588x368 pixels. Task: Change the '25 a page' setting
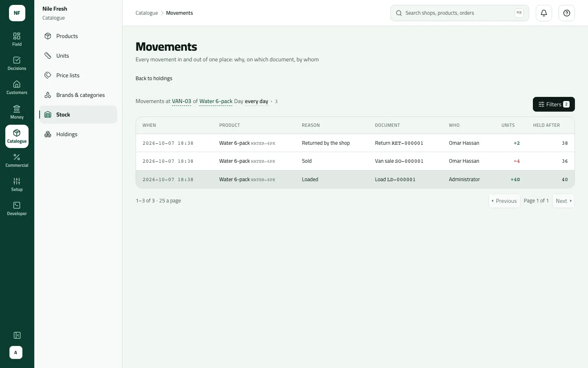pyautogui.click(x=170, y=201)
